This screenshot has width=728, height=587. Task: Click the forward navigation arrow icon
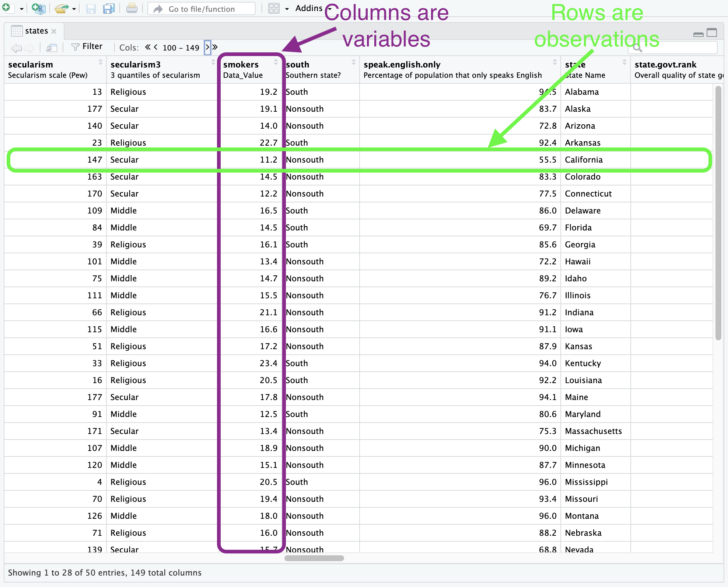(29, 48)
